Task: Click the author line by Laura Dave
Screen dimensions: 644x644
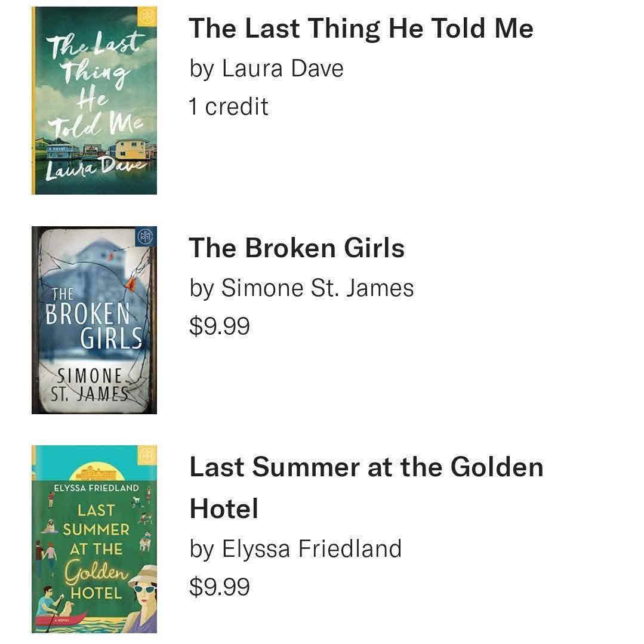Action: 266,68
